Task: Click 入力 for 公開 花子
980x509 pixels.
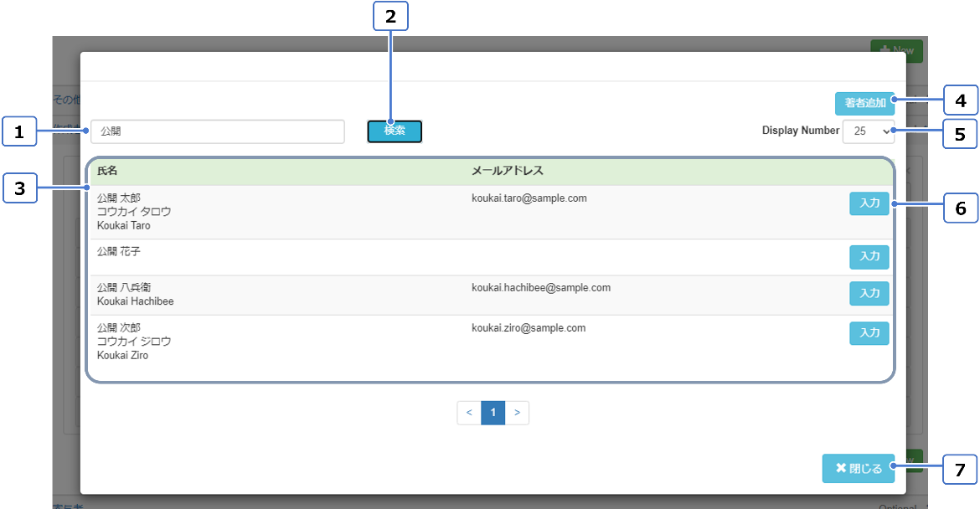Action: click(869, 257)
